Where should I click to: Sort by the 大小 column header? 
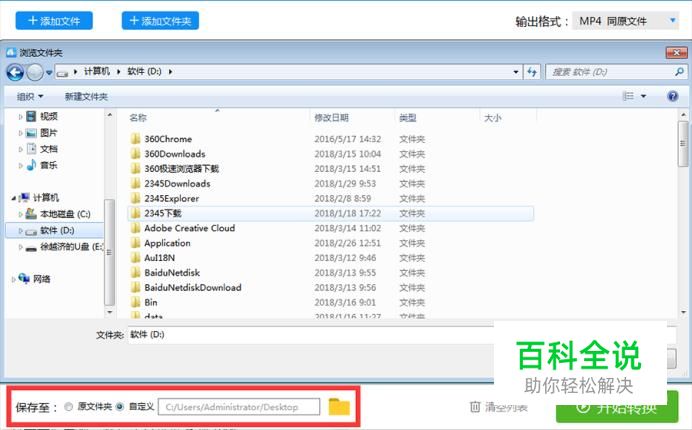coord(493,117)
